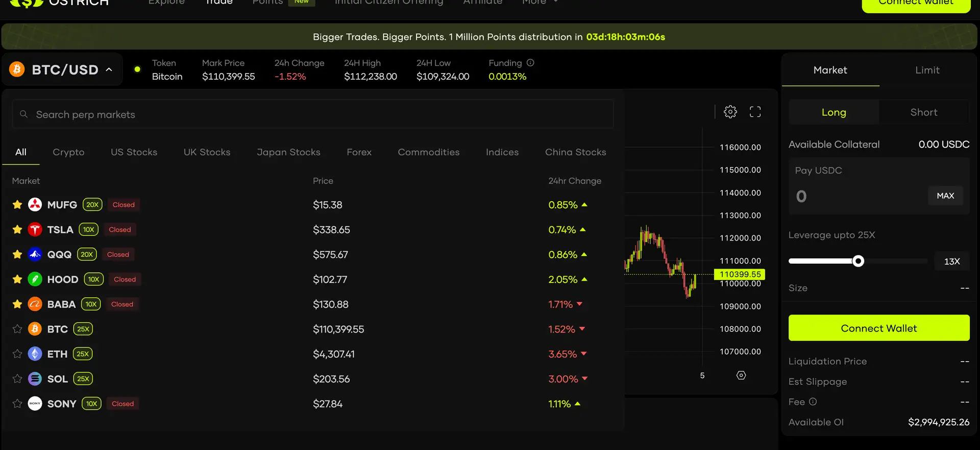Toggle the star for SONY market
Screen dimensions: 980x450
point(17,404)
